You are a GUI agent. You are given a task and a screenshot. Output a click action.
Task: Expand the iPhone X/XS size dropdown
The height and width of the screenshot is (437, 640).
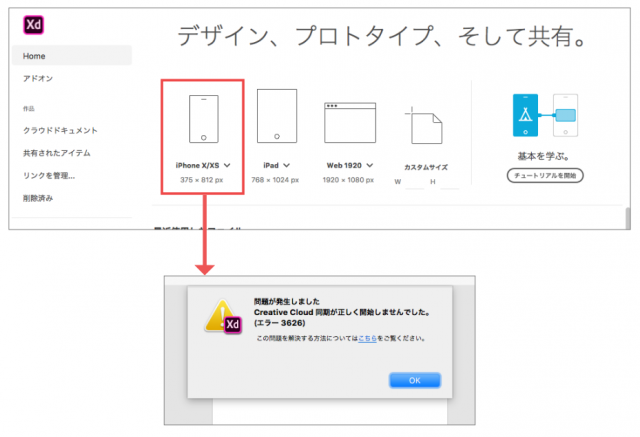[227, 165]
